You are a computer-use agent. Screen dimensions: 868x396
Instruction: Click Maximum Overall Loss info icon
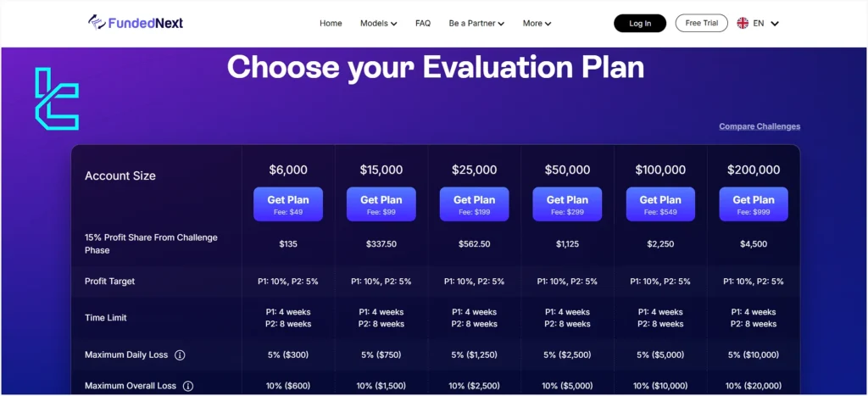point(188,386)
